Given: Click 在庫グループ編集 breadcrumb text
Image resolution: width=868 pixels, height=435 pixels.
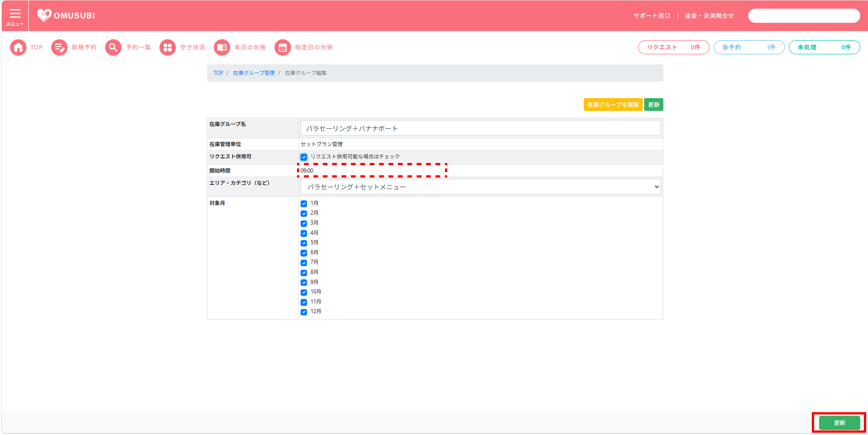Looking at the screenshot, I should (x=306, y=73).
